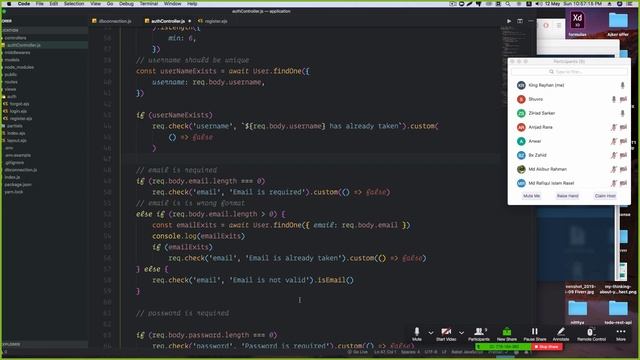Select participant King Reyhan (me)
This screenshot has height=360, width=640.
(569, 85)
